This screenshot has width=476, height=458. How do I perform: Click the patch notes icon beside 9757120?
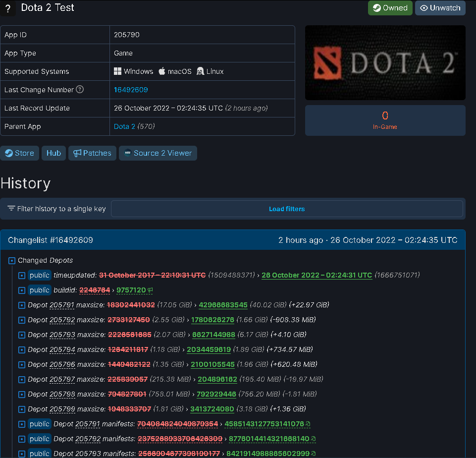coord(150,290)
